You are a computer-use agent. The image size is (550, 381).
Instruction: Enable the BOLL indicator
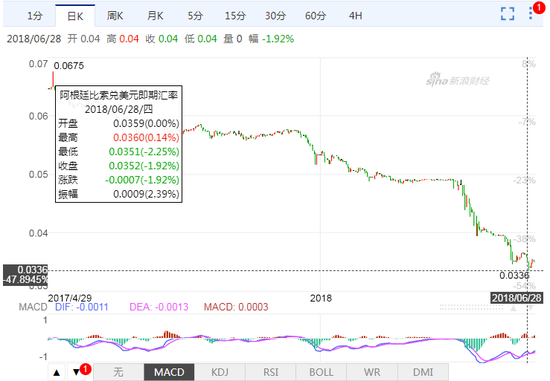321,372
